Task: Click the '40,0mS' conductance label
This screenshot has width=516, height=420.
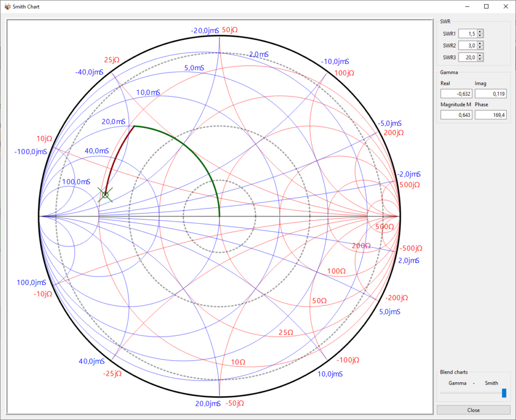Action: pyautogui.click(x=97, y=151)
